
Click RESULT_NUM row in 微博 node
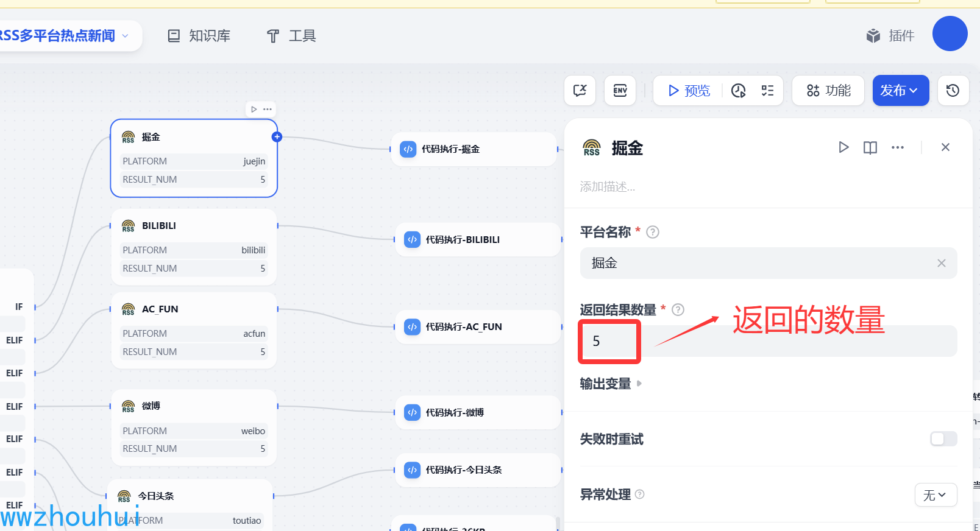pos(194,449)
